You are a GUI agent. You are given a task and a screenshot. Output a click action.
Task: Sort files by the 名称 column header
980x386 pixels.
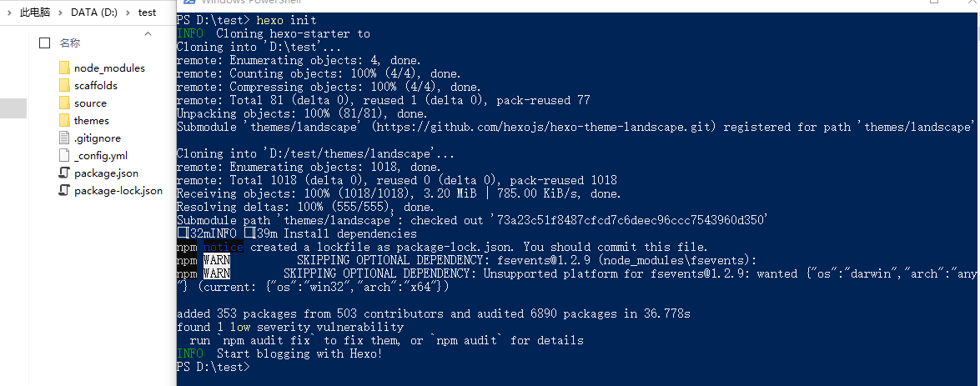70,43
